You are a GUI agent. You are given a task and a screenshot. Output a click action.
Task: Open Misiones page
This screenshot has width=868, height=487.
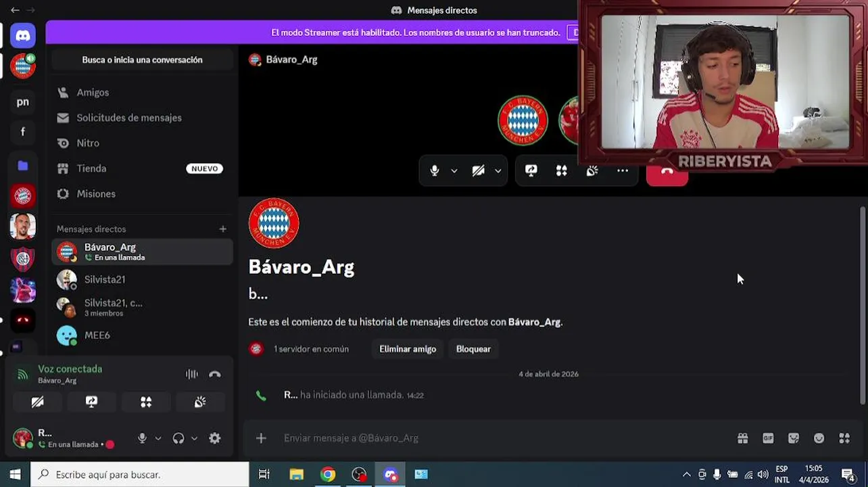coord(142,194)
